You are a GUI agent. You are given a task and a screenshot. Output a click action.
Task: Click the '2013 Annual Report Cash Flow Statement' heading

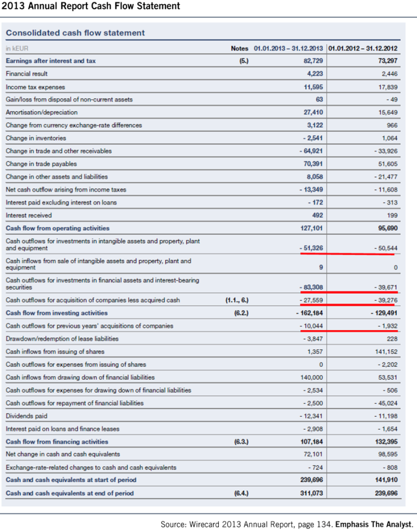click(x=91, y=6)
